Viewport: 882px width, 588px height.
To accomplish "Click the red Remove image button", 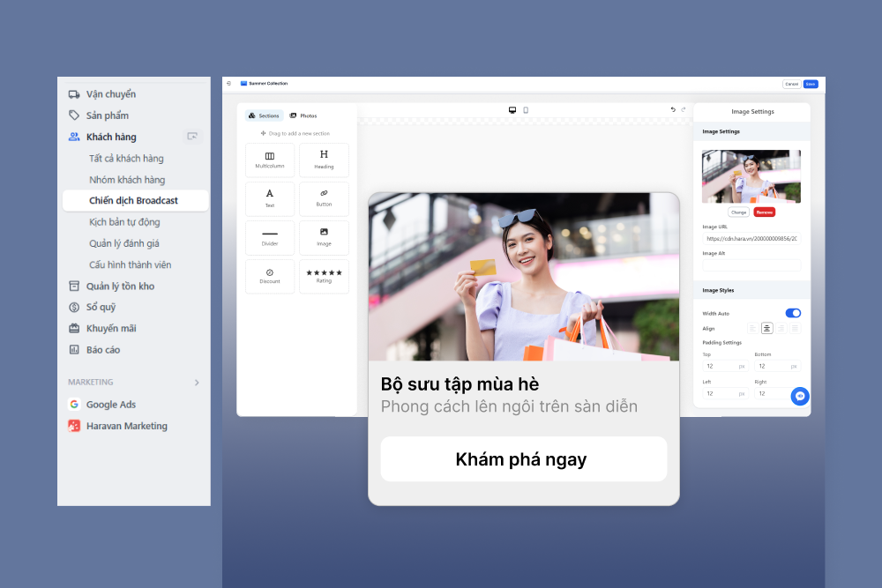I will click(x=764, y=212).
